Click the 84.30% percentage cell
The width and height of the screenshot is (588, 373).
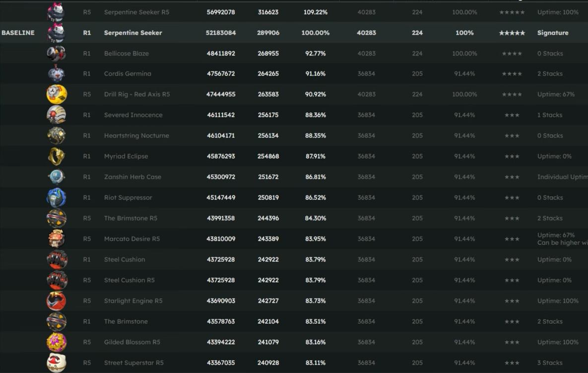click(x=316, y=218)
